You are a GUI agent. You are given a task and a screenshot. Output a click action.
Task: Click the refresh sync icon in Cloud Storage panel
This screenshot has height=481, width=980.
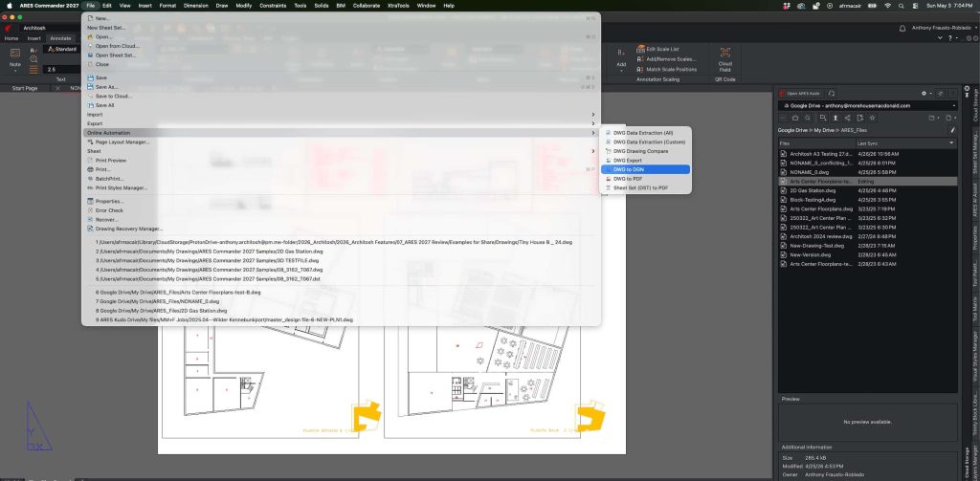[x=832, y=93]
